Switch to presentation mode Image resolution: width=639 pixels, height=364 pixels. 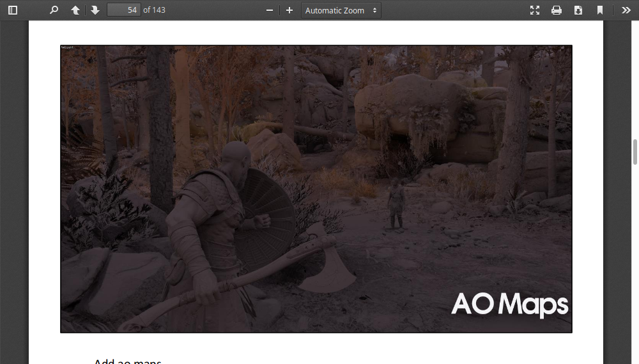[535, 10]
